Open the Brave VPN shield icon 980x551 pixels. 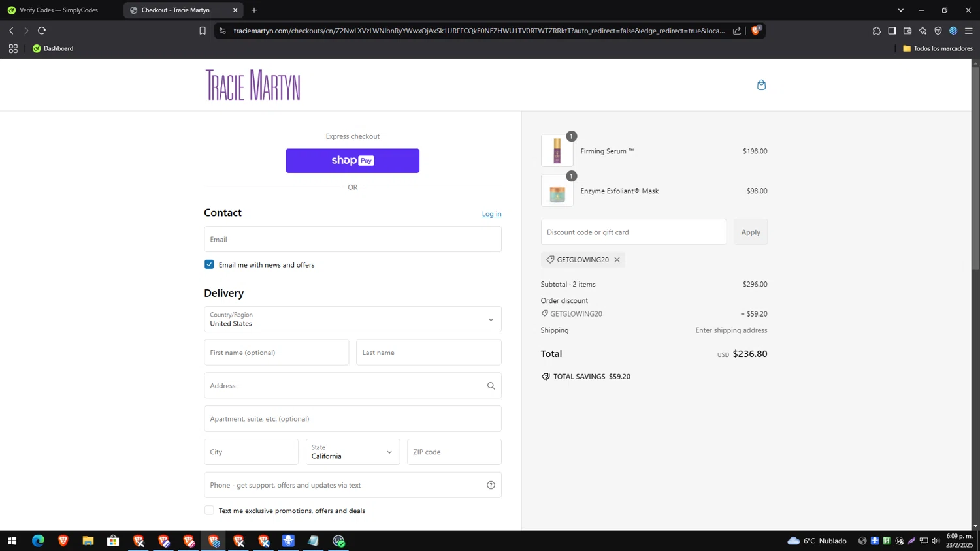pos(938,31)
